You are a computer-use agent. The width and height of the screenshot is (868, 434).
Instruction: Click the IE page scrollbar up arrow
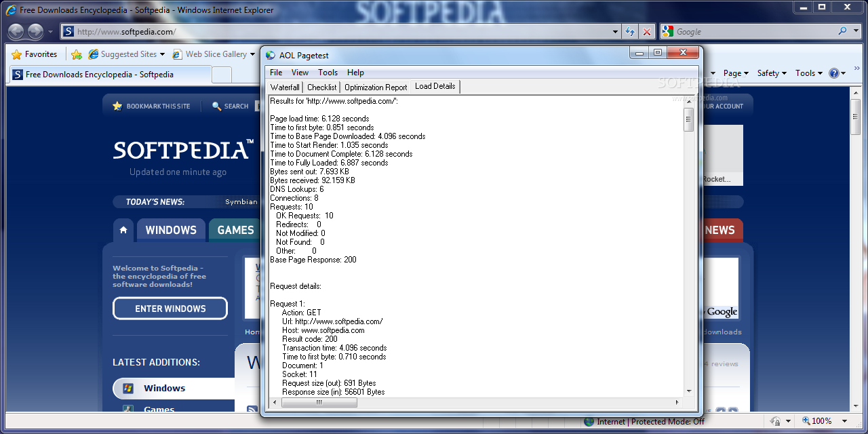(x=856, y=94)
